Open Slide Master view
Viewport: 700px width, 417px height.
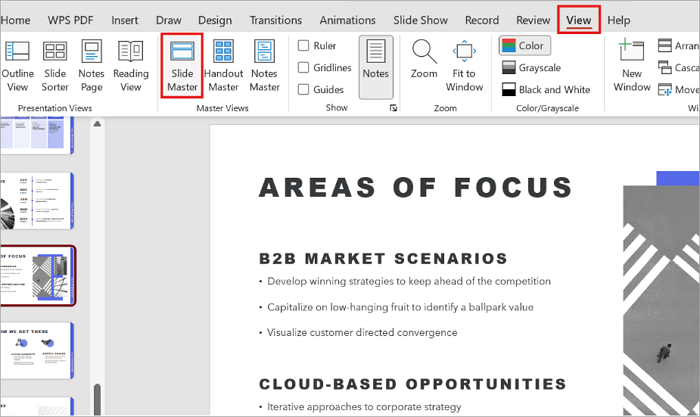(x=182, y=66)
